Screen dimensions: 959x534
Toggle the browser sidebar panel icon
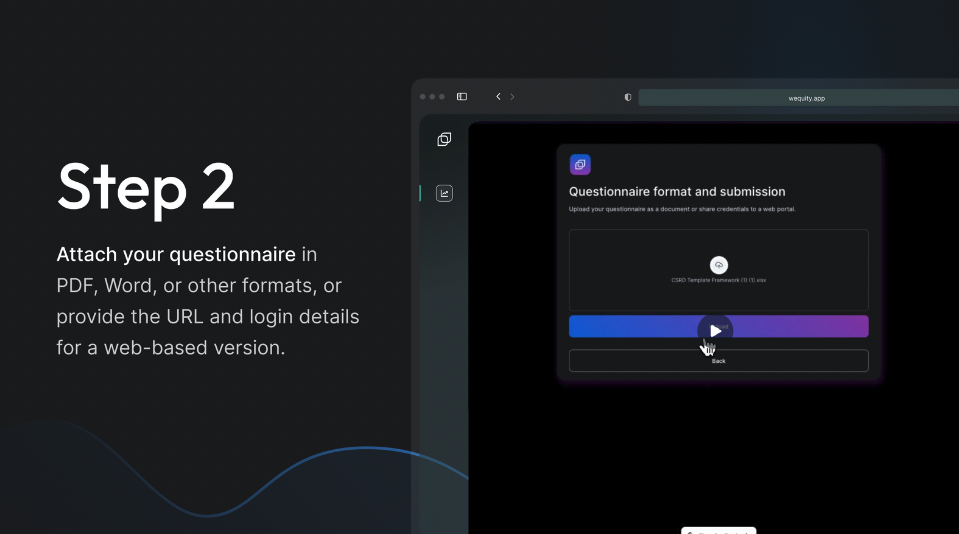click(462, 97)
